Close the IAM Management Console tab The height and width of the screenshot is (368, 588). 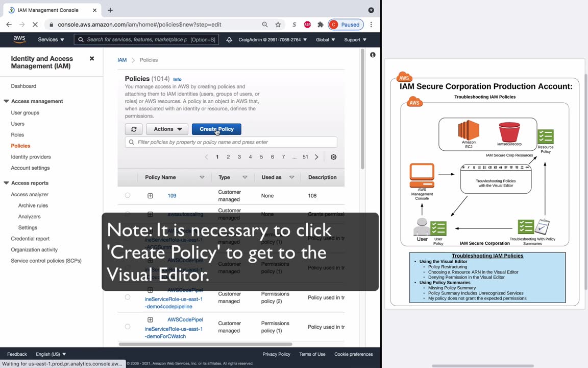click(x=94, y=10)
